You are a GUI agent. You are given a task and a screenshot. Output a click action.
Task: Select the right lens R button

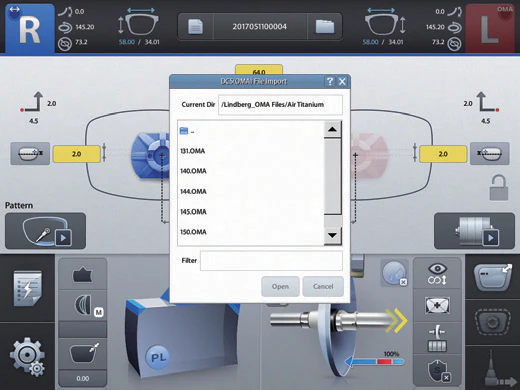click(x=30, y=29)
